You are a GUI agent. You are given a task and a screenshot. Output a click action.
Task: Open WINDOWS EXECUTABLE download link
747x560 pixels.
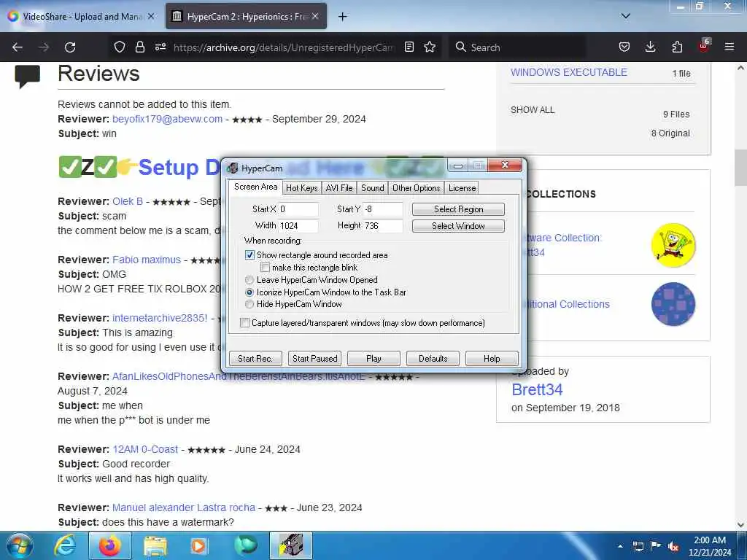(x=569, y=72)
